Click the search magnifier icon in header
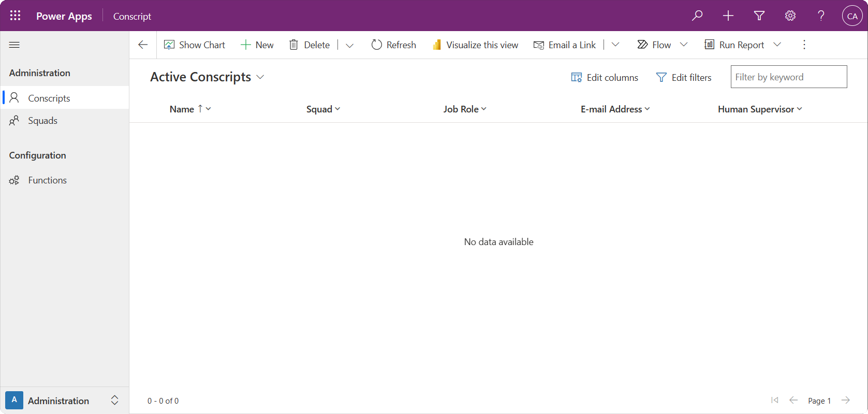The height and width of the screenshot is (414, 868). tap(697, 16)
